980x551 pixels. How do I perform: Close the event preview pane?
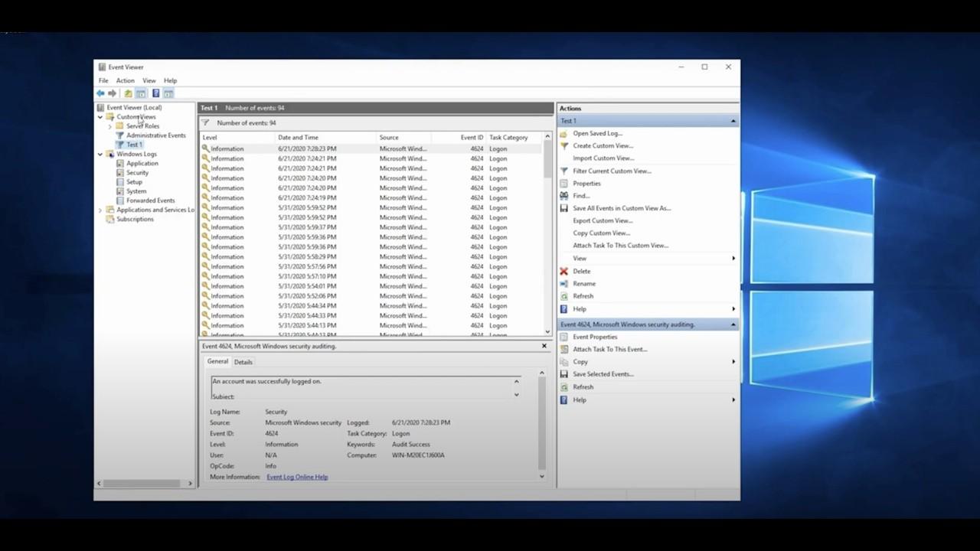coord(544,346)
